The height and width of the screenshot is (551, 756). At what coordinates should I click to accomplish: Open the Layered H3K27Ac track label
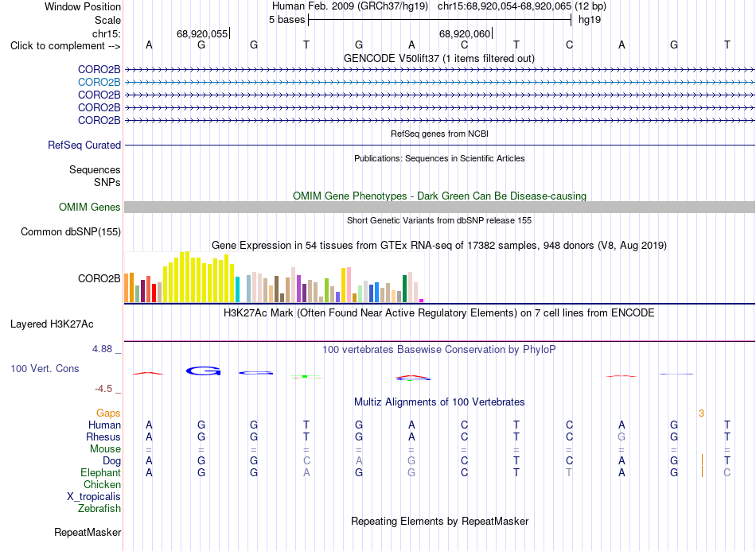52,324
